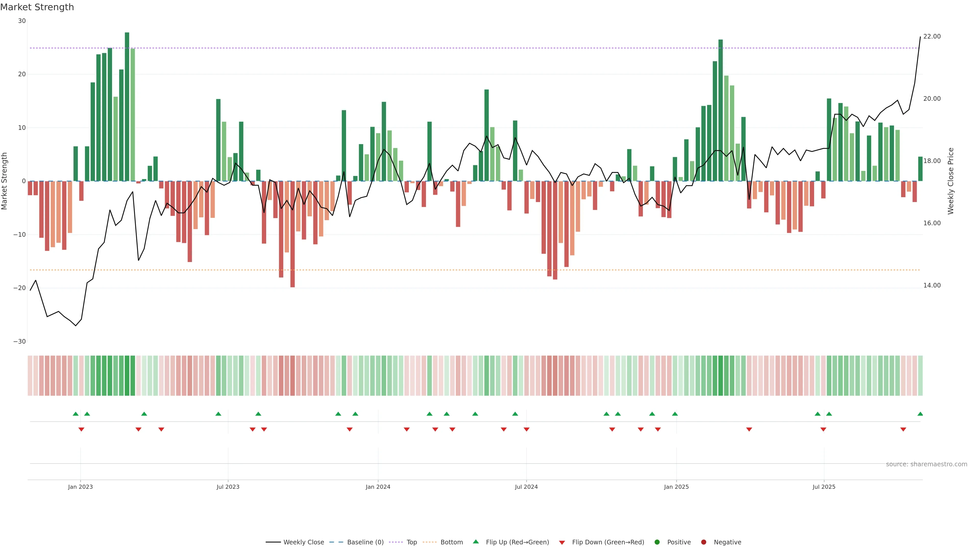The height and width of the screenshot is (551, 980).
Task: Hide the Top threshold legend item
Action: tap(411, 542)
